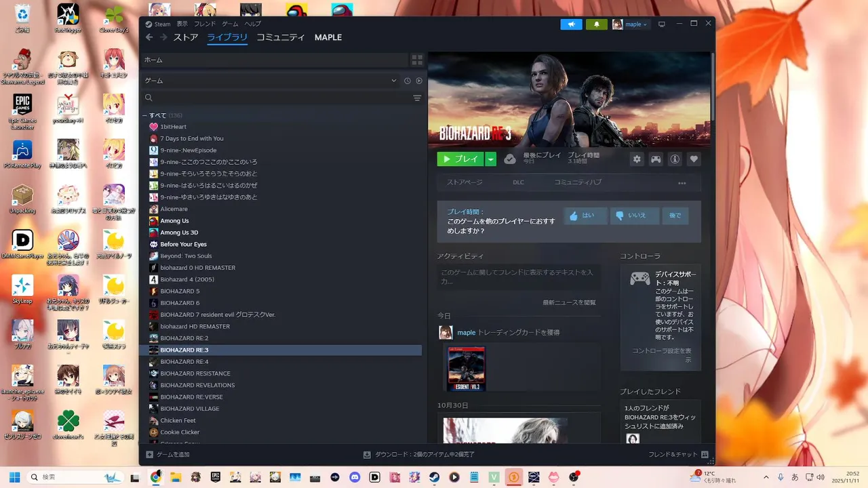
Task: Open the Windows Start menu
Action: (x=14, y=477)
